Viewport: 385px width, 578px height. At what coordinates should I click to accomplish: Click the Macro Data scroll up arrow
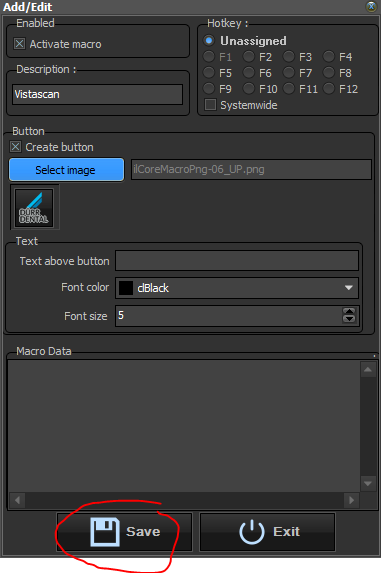tap(368, 369)
